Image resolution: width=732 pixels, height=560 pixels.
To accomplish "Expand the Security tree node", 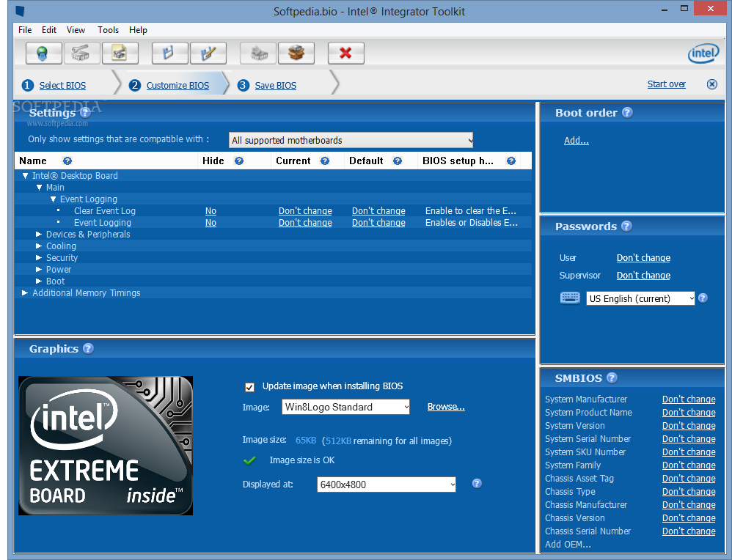I will (x=39, y=257).
